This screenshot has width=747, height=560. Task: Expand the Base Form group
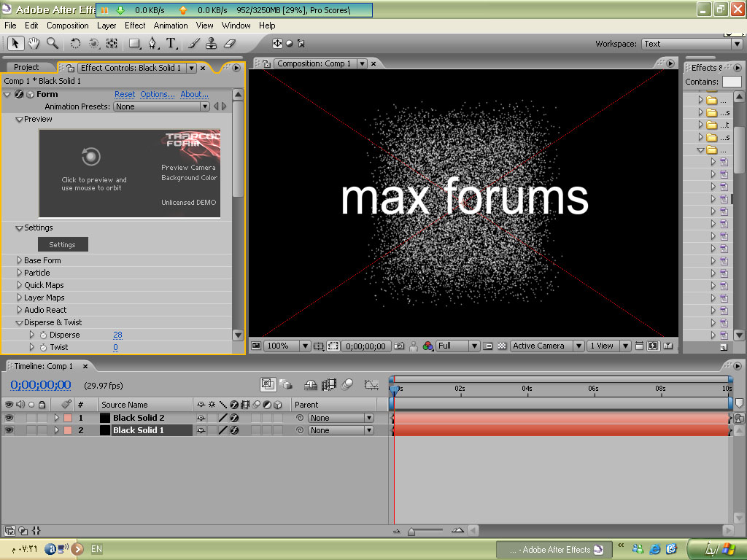pos(20,260)
